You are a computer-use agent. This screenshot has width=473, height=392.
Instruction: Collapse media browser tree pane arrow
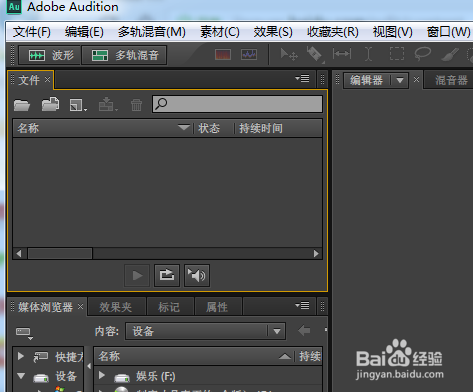tap(89, 366)
